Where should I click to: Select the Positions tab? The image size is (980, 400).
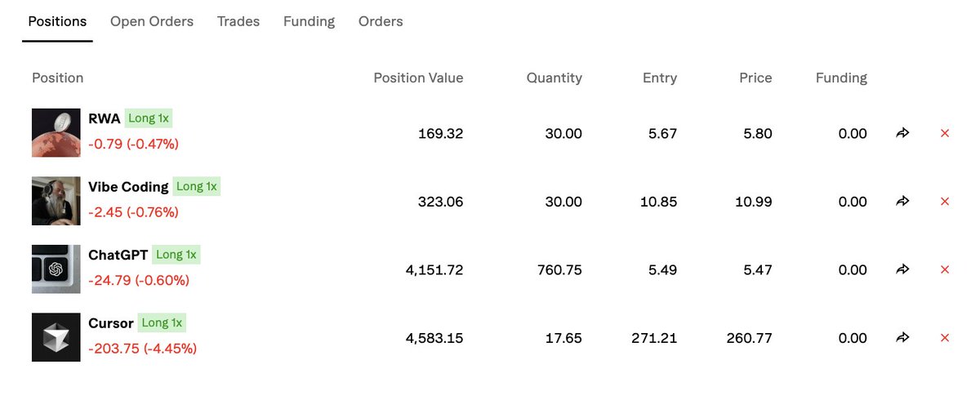click(57, 21)
